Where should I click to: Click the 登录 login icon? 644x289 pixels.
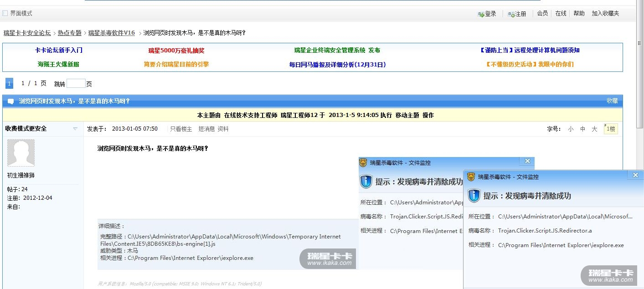(481, 14)
